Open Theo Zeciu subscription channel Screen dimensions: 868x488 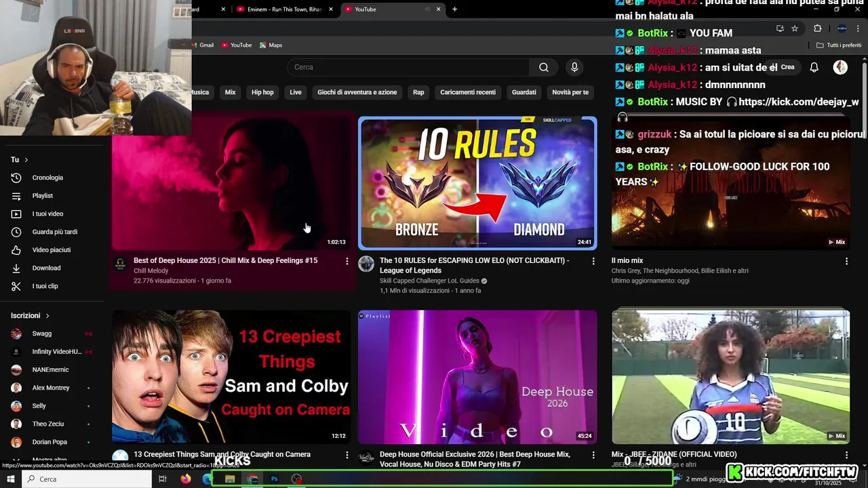click(x=48, y=424)
